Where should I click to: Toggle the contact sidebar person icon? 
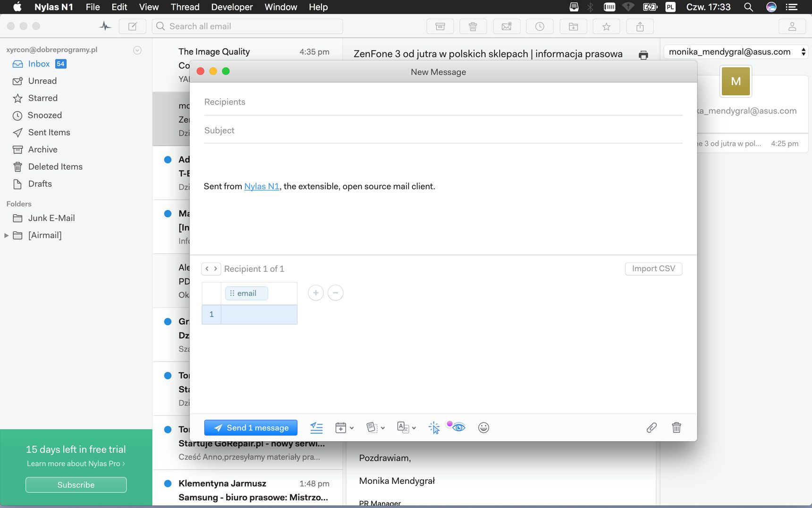coord(792,26)
